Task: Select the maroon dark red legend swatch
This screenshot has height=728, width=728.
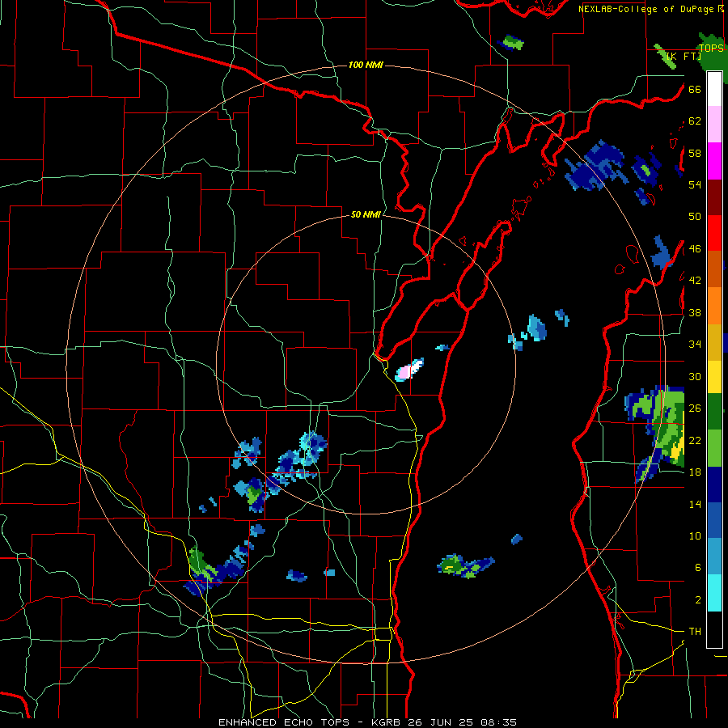Action: pyautogui.click(x=714, y=197)
